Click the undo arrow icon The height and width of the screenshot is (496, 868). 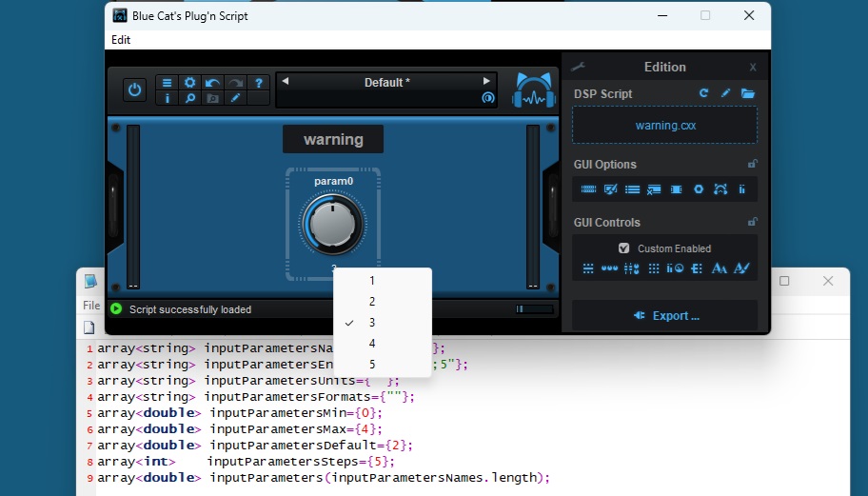point(212,83)
